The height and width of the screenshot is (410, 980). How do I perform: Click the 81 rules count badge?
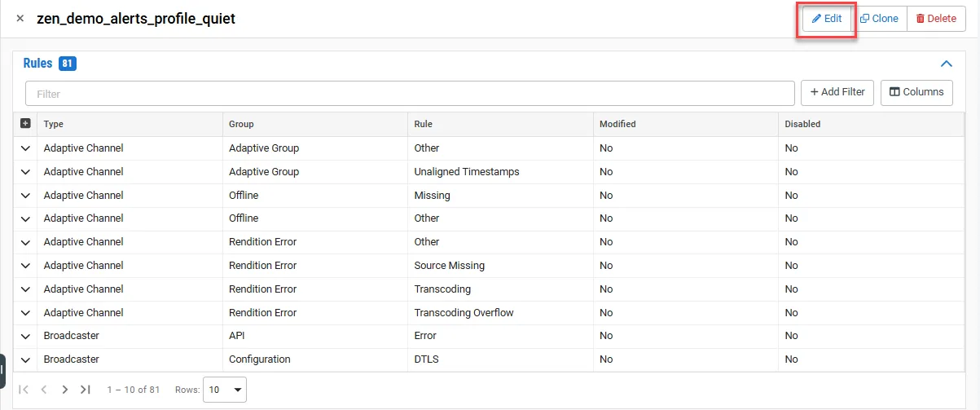[x=68, y=64]
